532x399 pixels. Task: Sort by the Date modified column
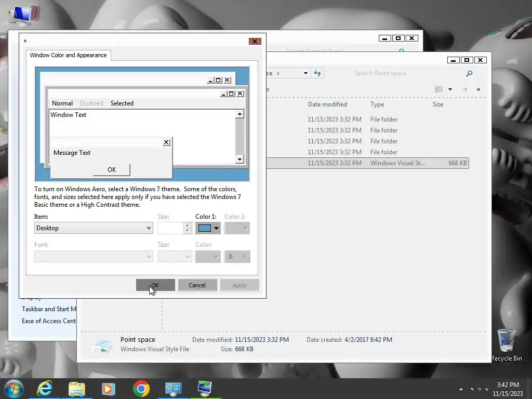click(327, 104)
